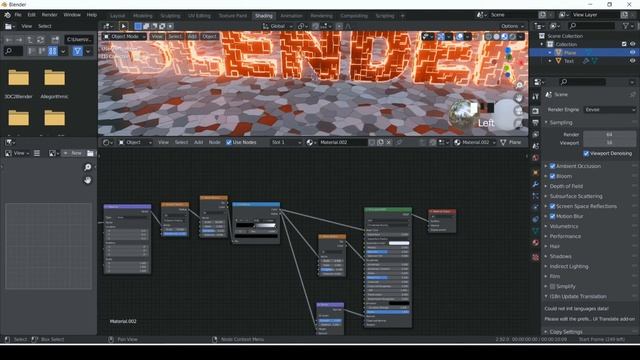Click the viewport Add menu button

point(192,37)
